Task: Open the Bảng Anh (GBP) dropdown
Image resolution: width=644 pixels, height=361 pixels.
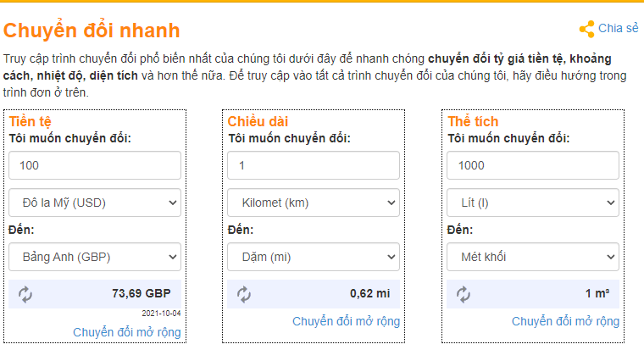Action: (95, 256)
